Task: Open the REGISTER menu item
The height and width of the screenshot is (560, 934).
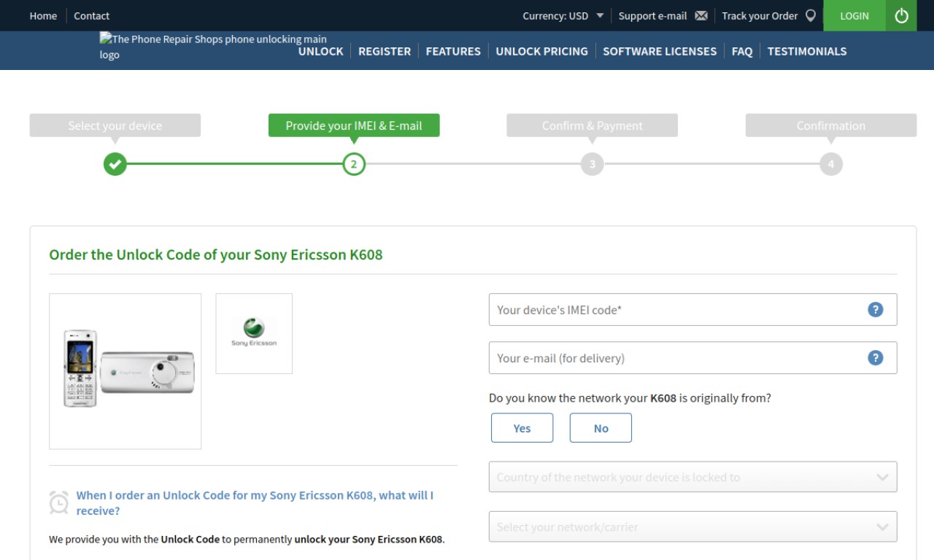Action: point(385,51)
